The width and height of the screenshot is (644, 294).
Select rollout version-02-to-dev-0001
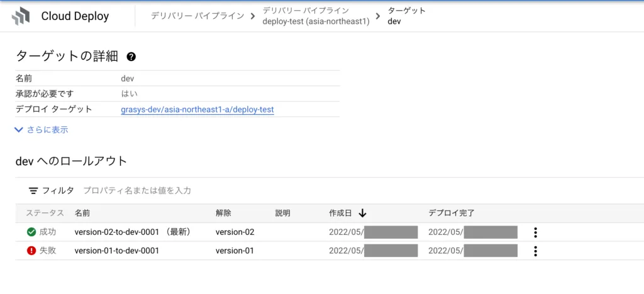(116, 232)
